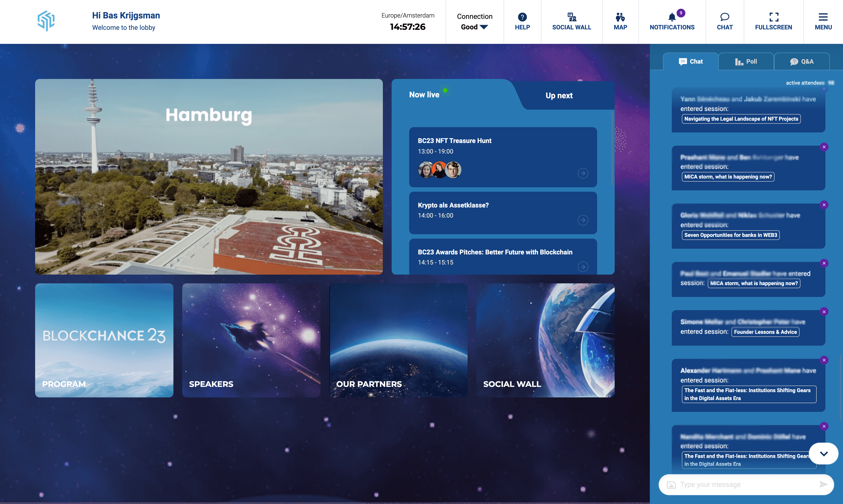Switch to the Q&A tab

click(802, 61)
